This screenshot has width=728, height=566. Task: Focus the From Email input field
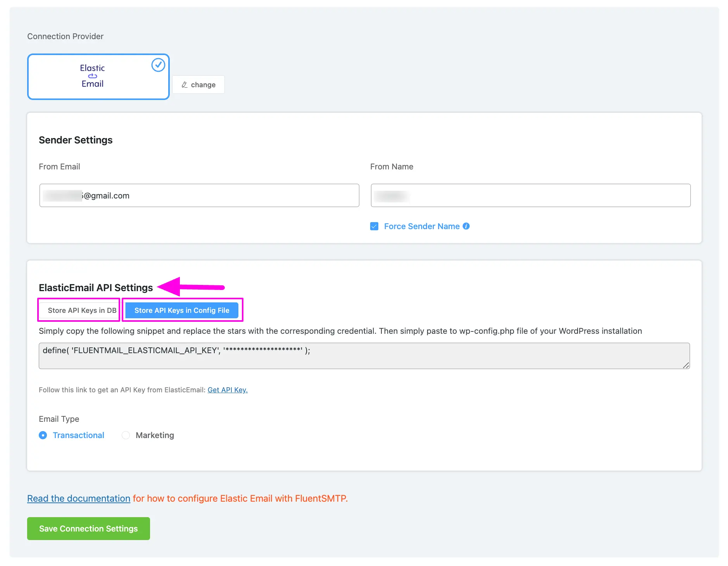coord(199,195)
